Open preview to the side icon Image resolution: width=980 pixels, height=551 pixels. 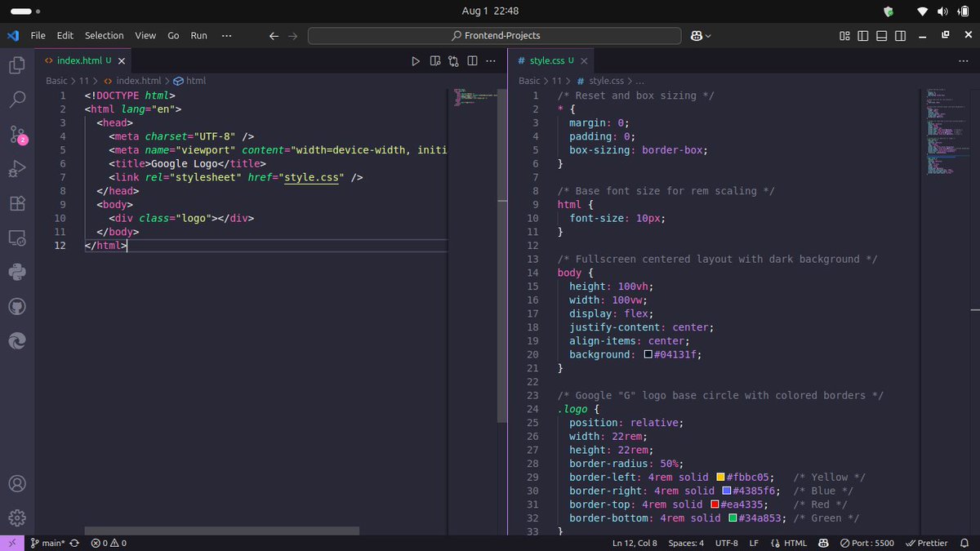click(434, 60)
